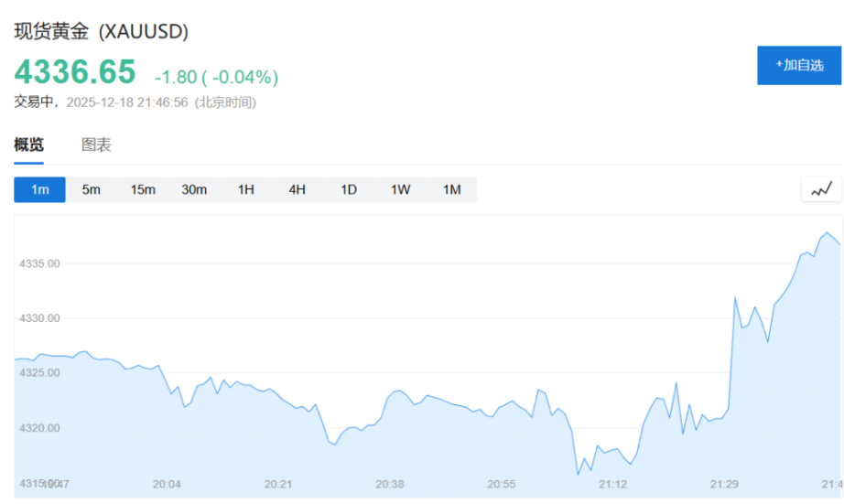Click the 20:38 time axis label

pos(390,484)
